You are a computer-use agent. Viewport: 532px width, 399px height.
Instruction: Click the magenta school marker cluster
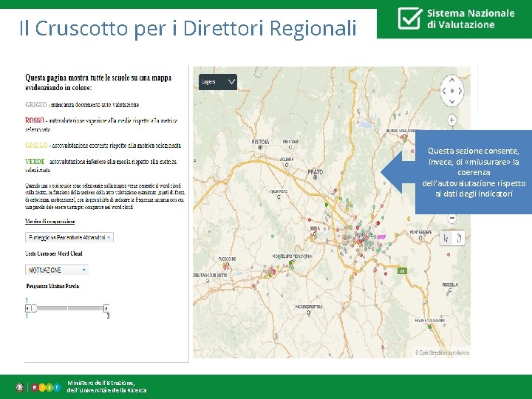tap(381, 237)
